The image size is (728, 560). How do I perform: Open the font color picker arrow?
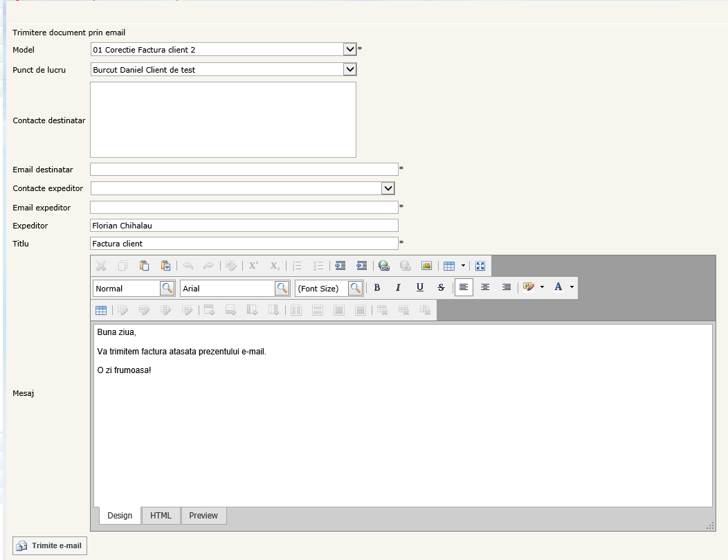[x=572, y=288]
